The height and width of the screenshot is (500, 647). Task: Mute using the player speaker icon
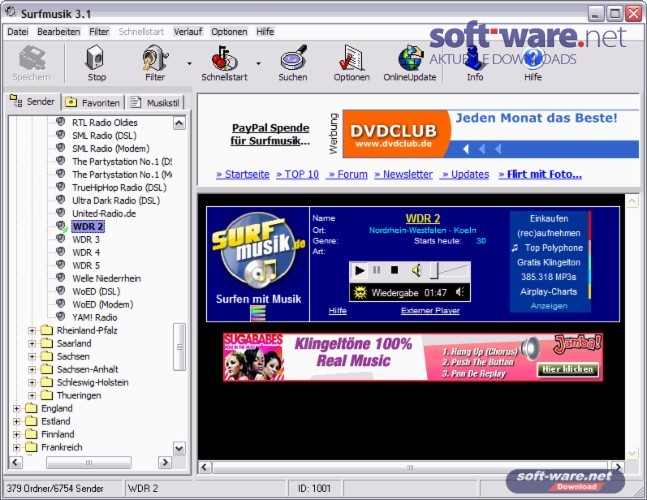tap(416, 271)
